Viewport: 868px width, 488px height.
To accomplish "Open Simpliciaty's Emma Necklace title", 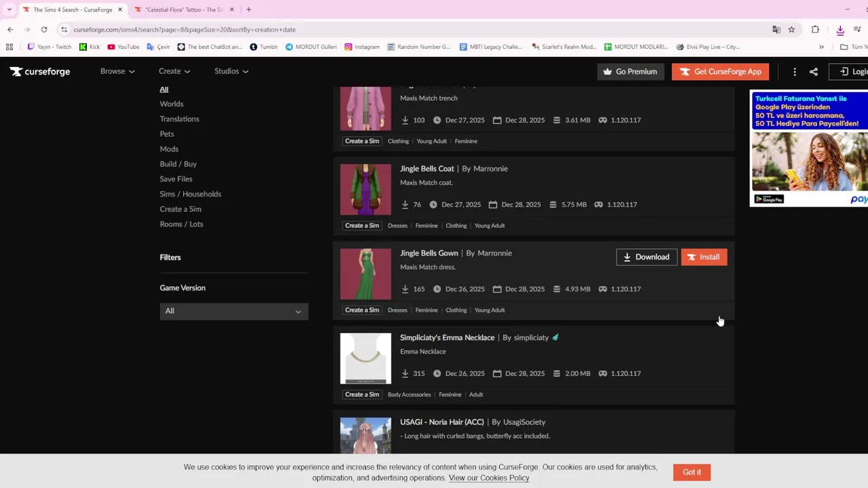I will point(448,338).
